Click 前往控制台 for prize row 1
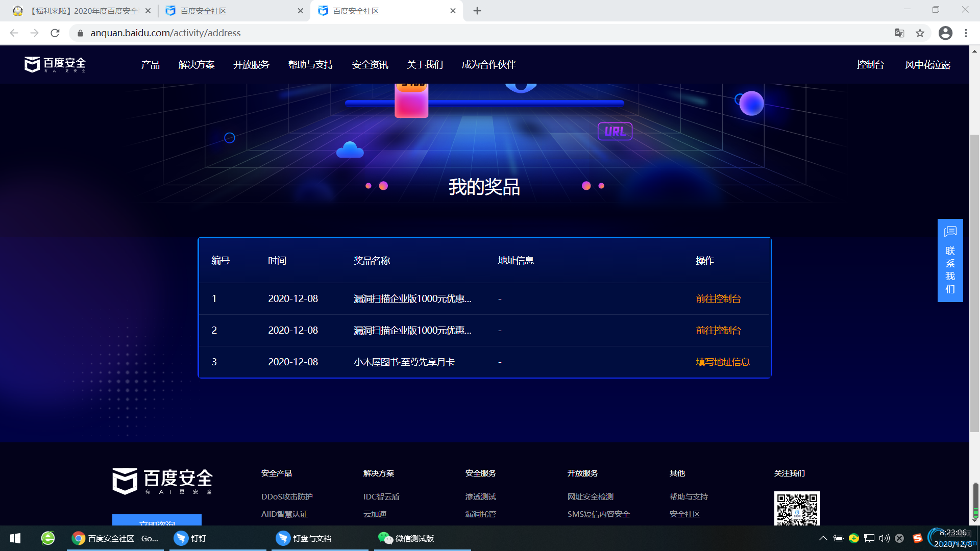Screen dimensions: 980x551 (x=718, y=299)
